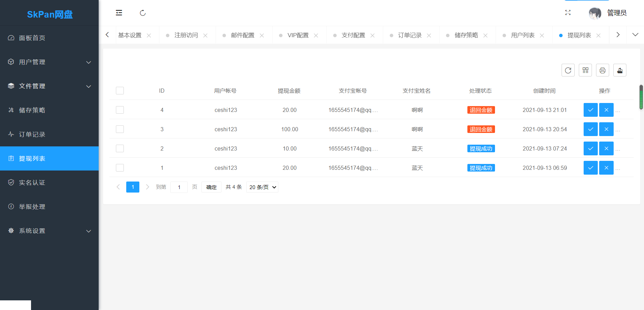Open the column filter grid icon
This screenshot has height=310, width=644.
(x=585, y=70)
